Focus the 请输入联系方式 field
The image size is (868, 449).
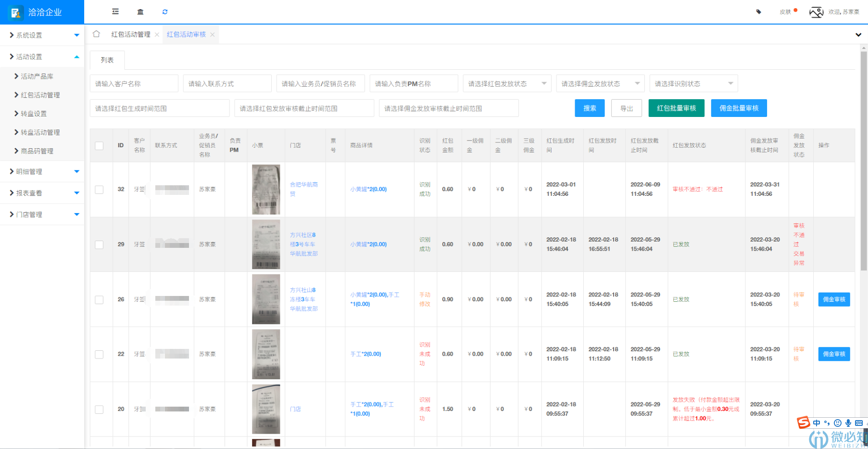pyautogui.click(x=227, y=83)
